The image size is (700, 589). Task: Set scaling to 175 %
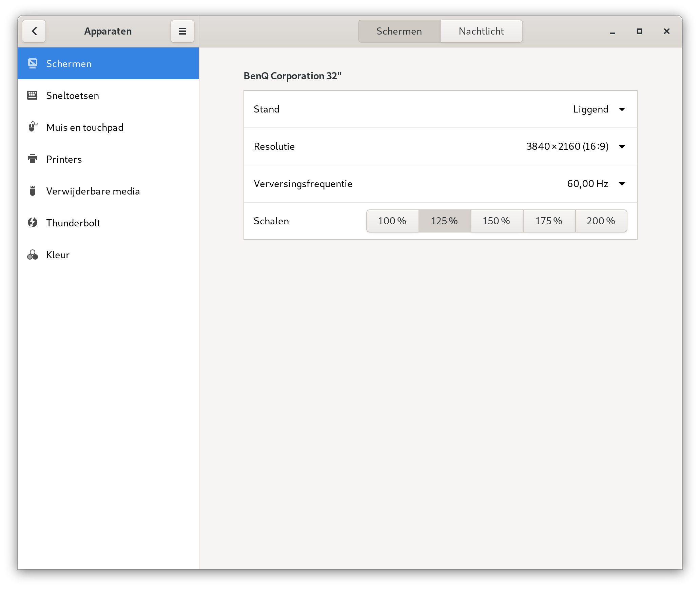[x=549, y=221]
